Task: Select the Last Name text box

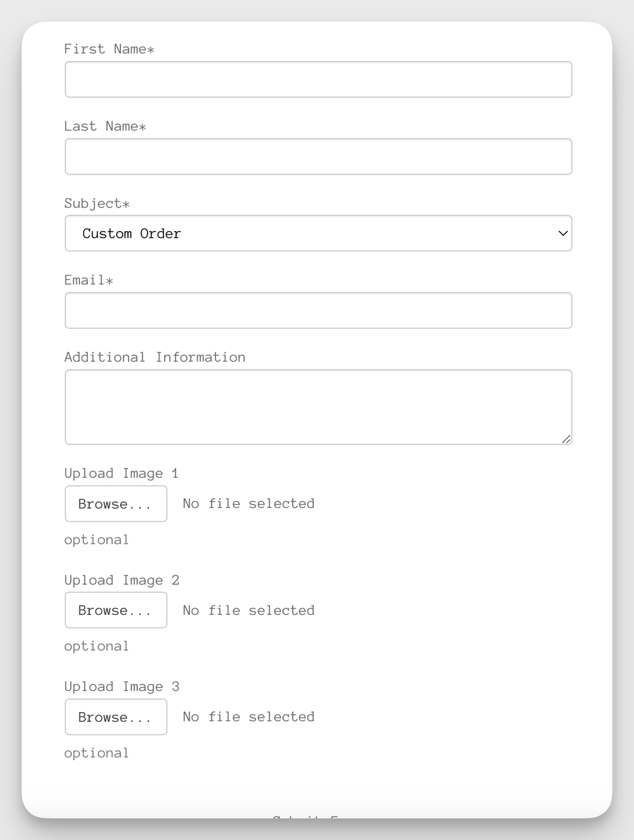Action: (318, 156)
